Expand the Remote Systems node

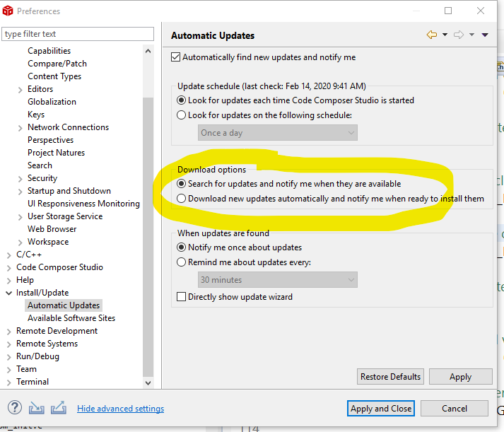point(8,344)
